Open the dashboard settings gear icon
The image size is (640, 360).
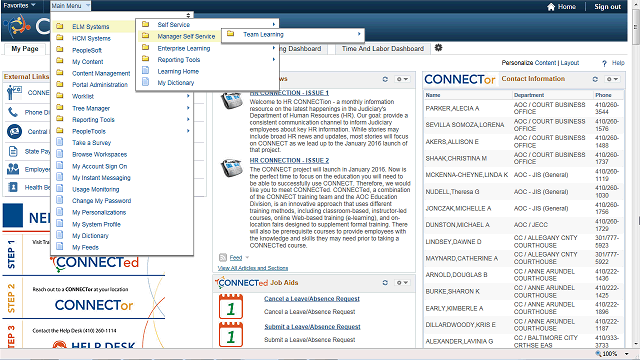click(438, 48)
